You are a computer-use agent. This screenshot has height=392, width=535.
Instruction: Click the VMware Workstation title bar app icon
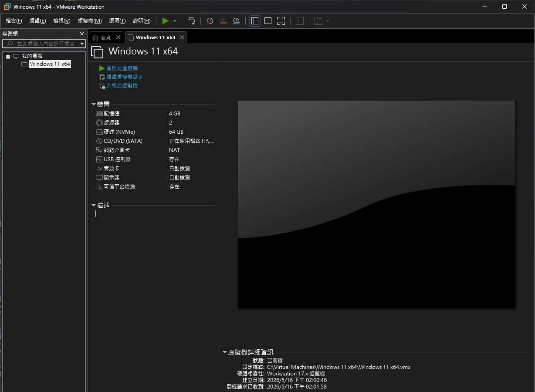coord(7,7)
